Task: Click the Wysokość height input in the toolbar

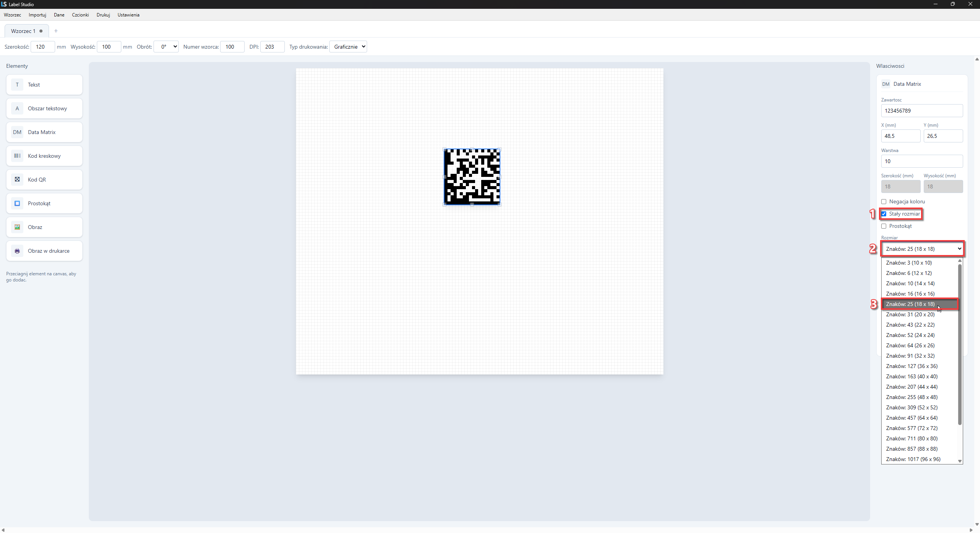Action: point(109,47)
